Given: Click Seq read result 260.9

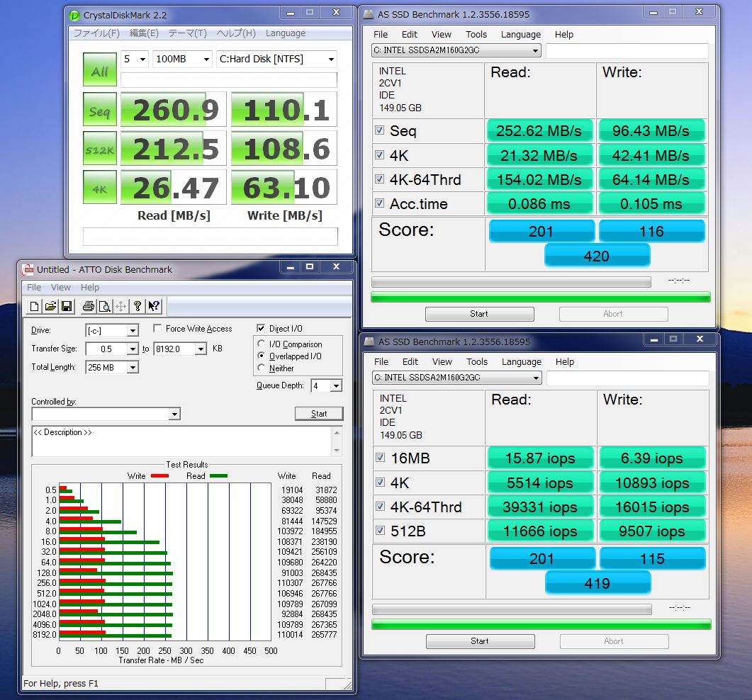Looking at the screenshot, I should tap(173, 109).
